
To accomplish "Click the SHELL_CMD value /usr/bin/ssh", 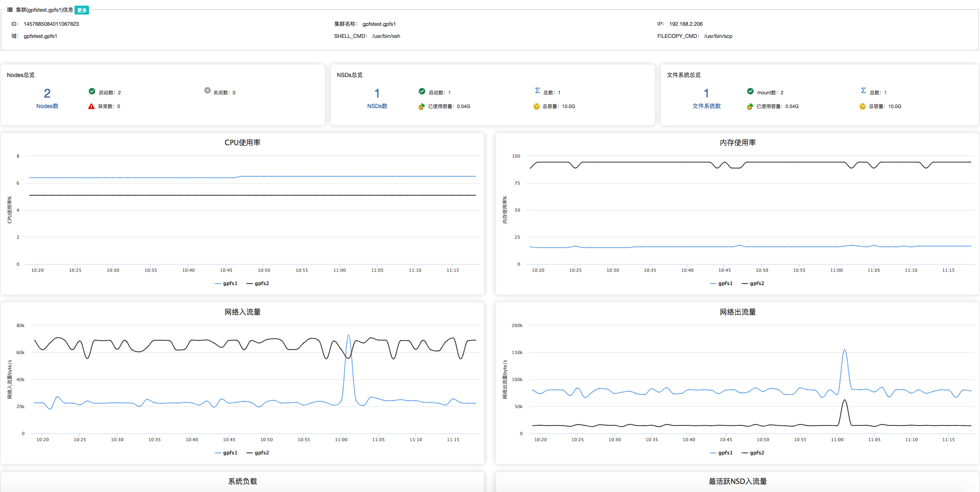I will (386, 36).
